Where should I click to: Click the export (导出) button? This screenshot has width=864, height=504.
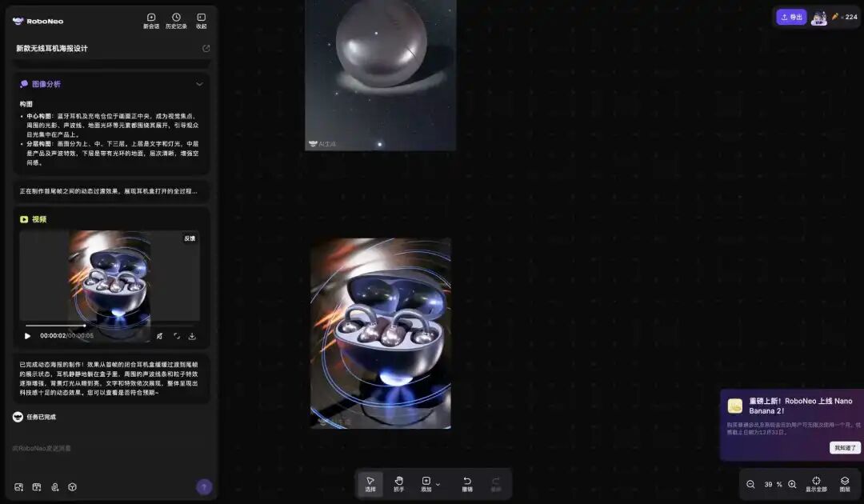coord(790,17)
